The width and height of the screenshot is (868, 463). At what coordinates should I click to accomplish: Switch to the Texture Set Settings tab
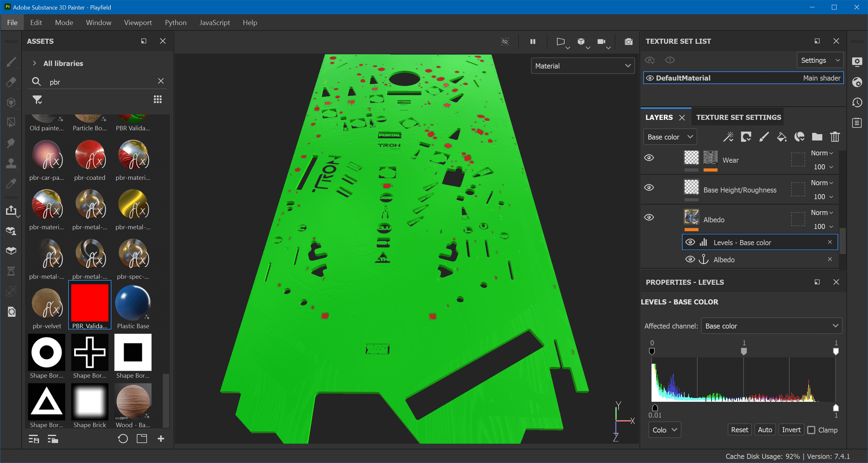(738, 117)
